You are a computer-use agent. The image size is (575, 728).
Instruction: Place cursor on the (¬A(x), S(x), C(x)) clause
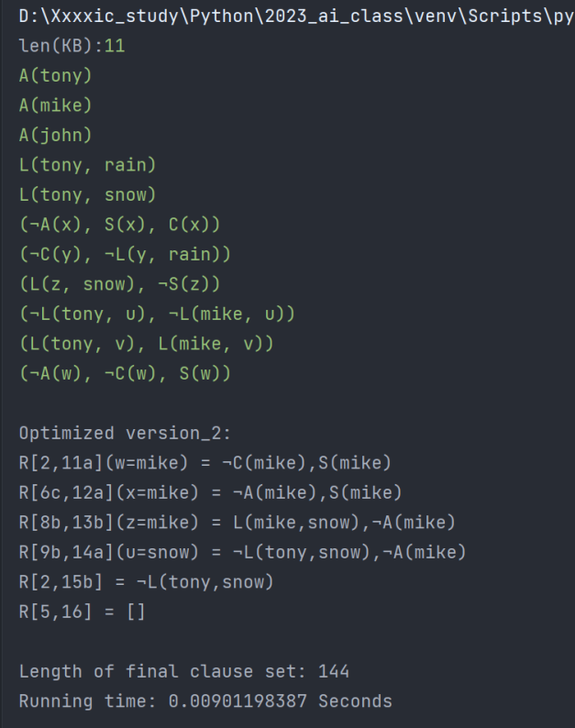pos(119,225)
